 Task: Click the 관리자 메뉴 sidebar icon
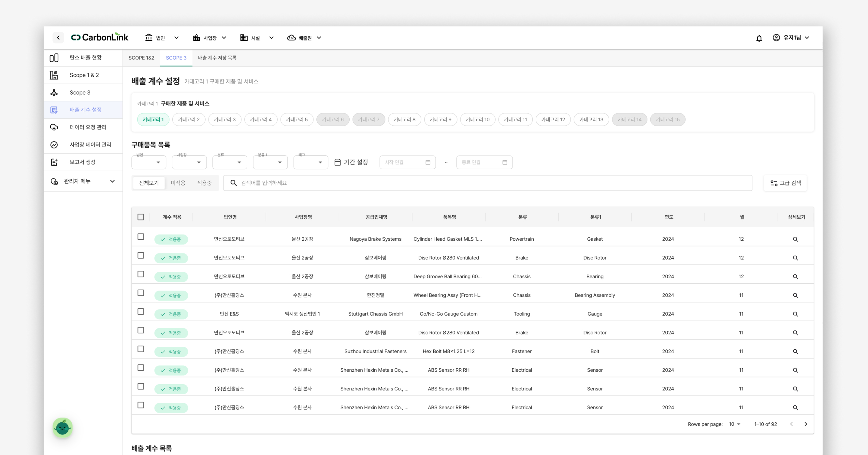click(54, 181)
